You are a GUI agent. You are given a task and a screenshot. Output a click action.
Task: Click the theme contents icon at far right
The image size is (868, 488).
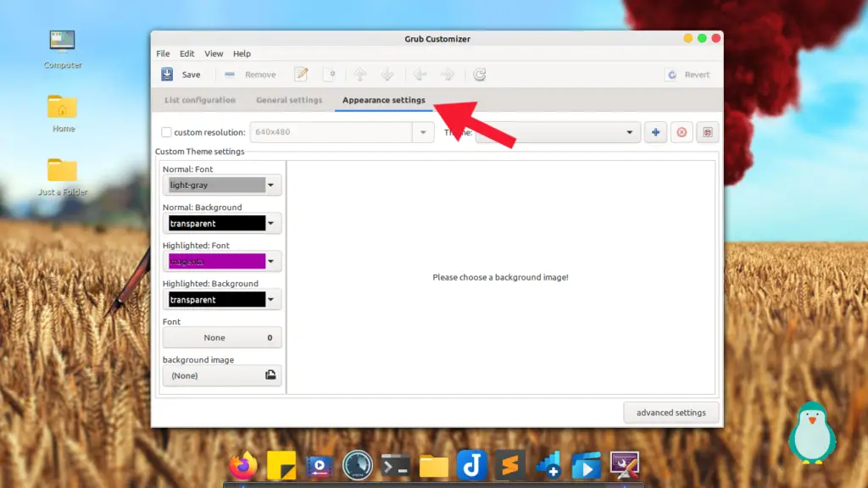pos(708,132)
